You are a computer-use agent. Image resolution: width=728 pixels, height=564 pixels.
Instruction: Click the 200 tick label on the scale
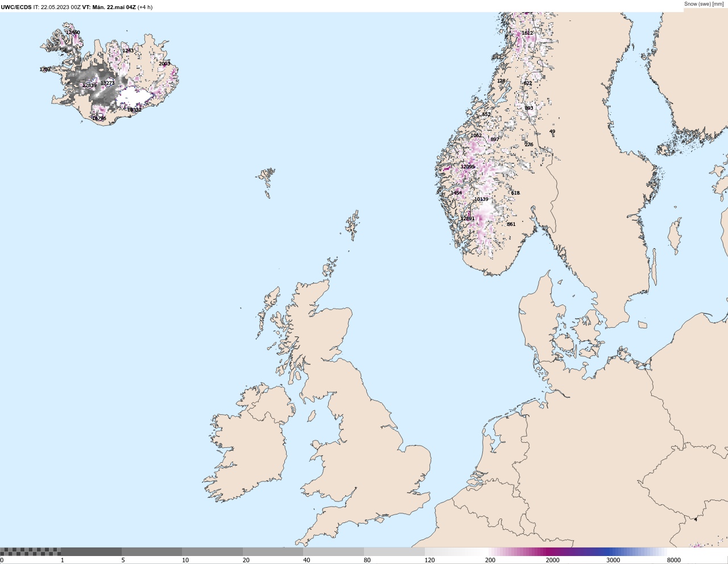[490, 560]
